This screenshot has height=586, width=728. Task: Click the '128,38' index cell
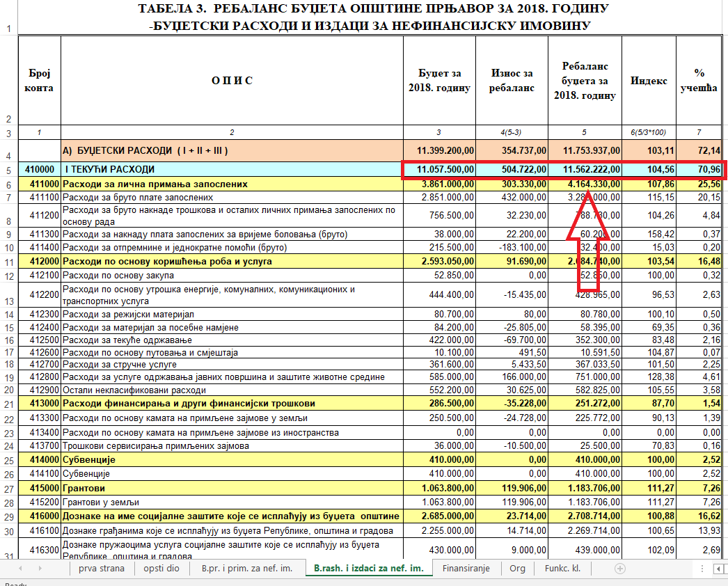(649, 377)
